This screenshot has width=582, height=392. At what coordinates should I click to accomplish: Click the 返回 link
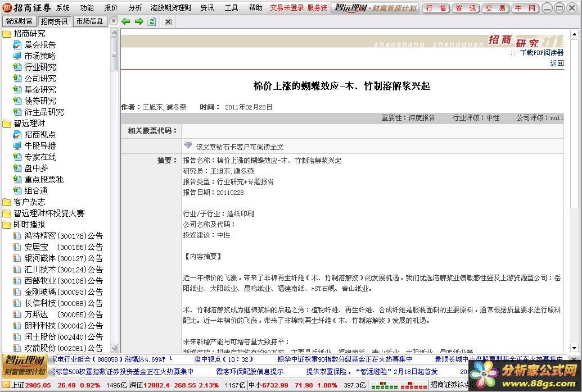click(x=557, y=63)
